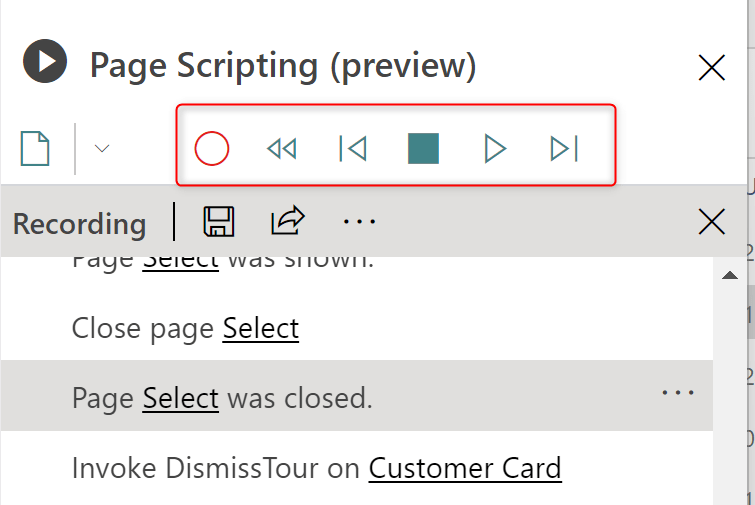Viewport: 755px width, 505px height.
Task: Share the recording using the share icon
Action: click(x=287, y=221)
